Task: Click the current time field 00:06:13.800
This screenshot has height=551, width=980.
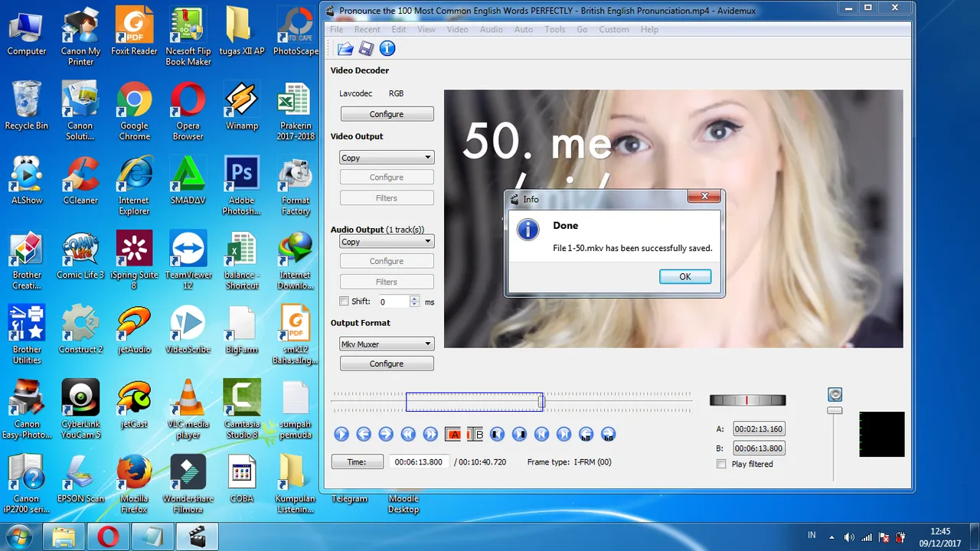Action: point(418,462)
